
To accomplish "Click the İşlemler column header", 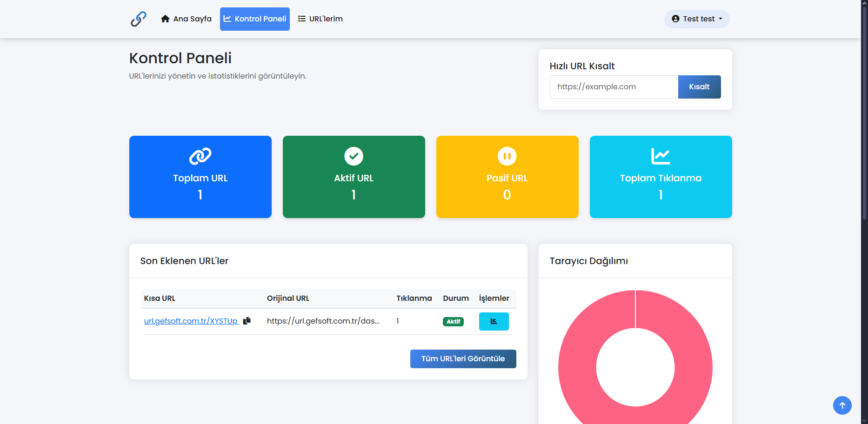I will pos(494,298).
